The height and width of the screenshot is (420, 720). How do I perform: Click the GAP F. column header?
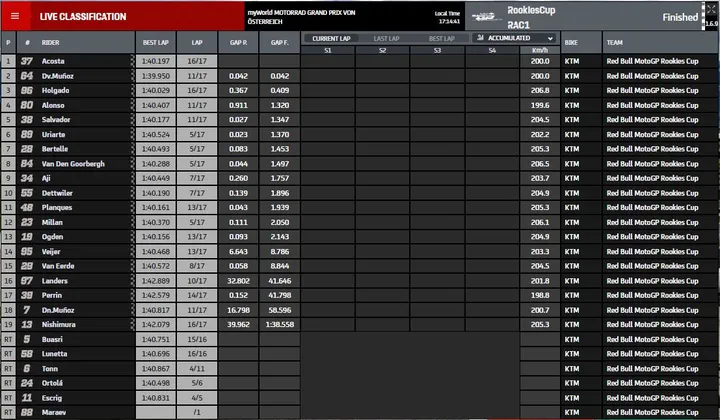tap(280, 43)
